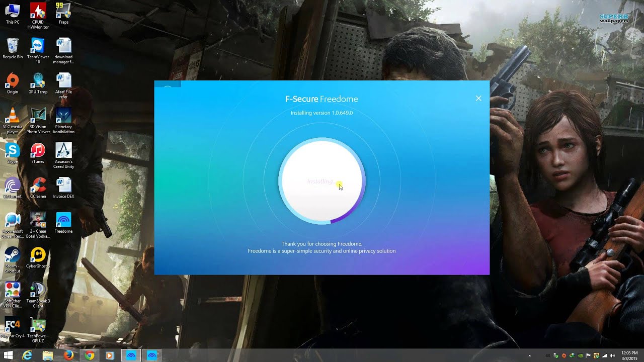The image size is (644, 362).
Task: Select the TechPowerUp GPU-Z shortcut
Action: 38,330
